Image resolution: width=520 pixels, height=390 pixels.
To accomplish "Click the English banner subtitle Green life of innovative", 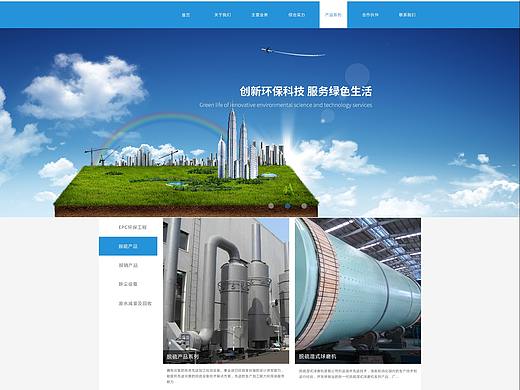I will [x=286, y=105].
